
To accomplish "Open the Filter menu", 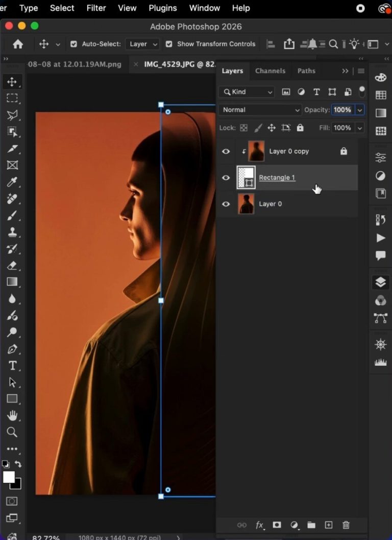I will tap(96, 8).
